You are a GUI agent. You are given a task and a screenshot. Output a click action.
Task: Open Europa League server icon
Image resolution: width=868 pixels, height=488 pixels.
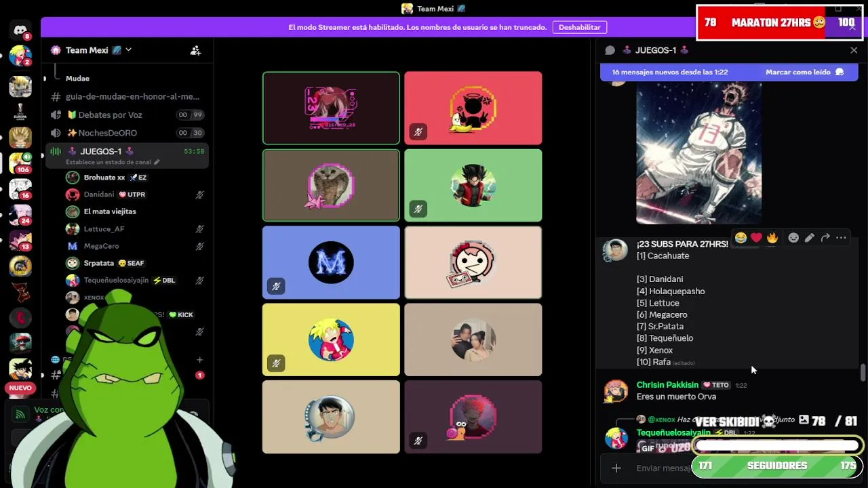tap(20, 112)
